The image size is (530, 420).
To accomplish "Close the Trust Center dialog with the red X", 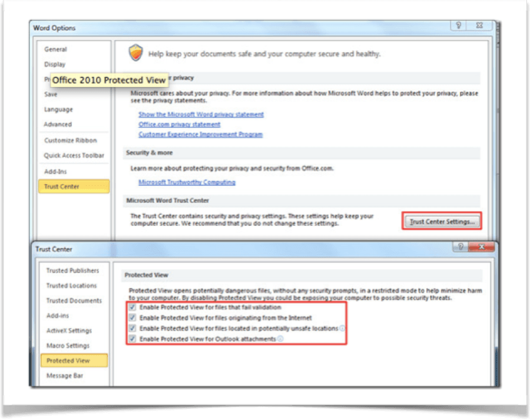I will [481, 247].
